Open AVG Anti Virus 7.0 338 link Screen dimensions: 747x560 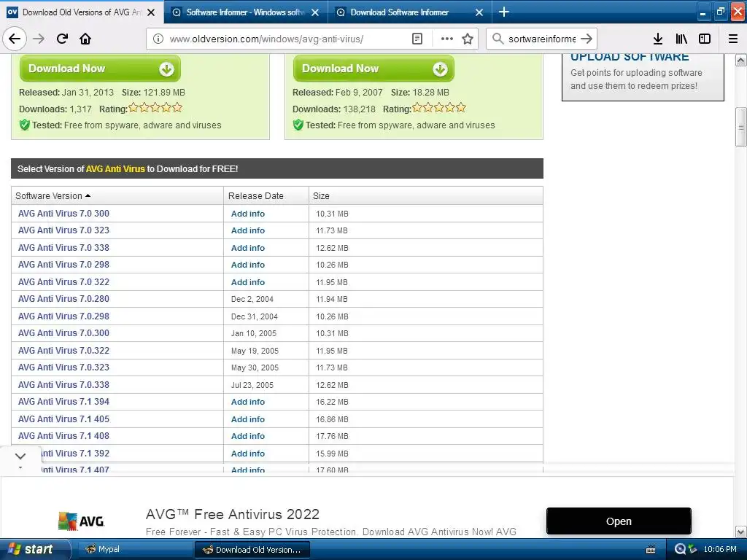tap(63, 248)
